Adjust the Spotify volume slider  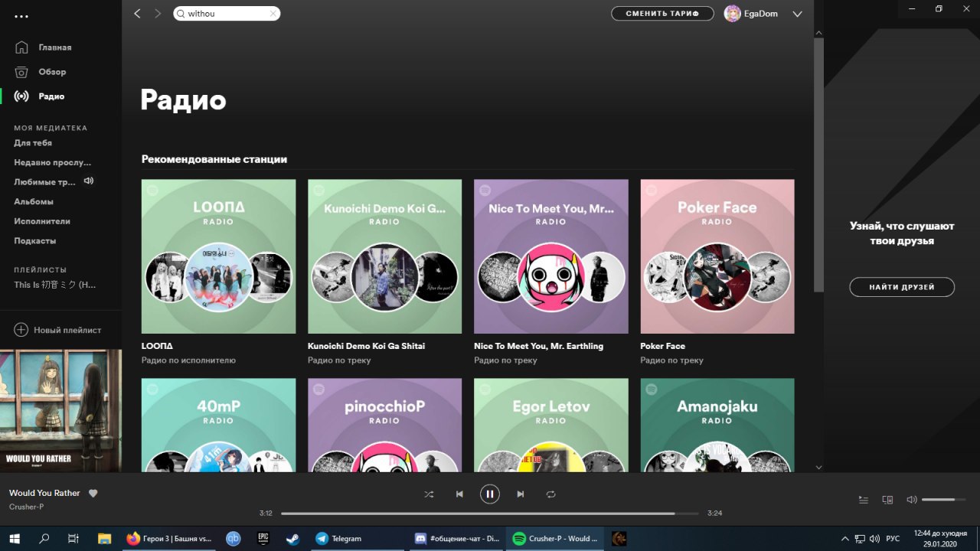[x=943, y=500]
